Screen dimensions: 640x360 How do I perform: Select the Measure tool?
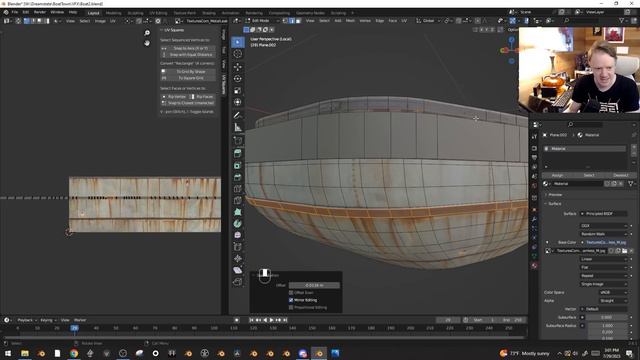pyautogui.click(x=238, y=127)
